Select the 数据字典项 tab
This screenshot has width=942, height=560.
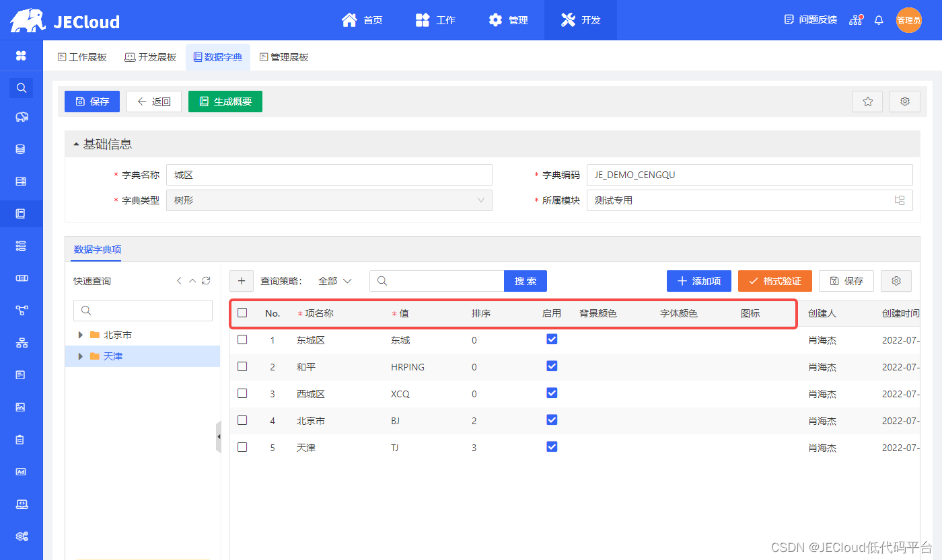coord(98,249)
